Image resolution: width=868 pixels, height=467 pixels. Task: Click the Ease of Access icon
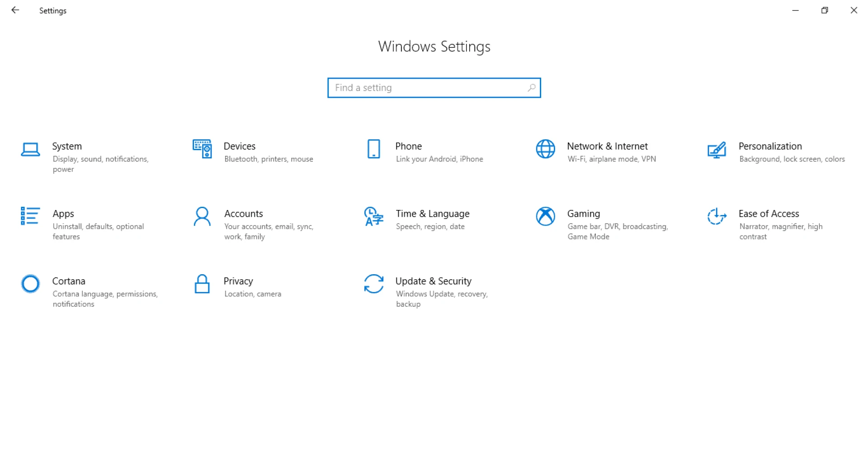click(717, 216)
